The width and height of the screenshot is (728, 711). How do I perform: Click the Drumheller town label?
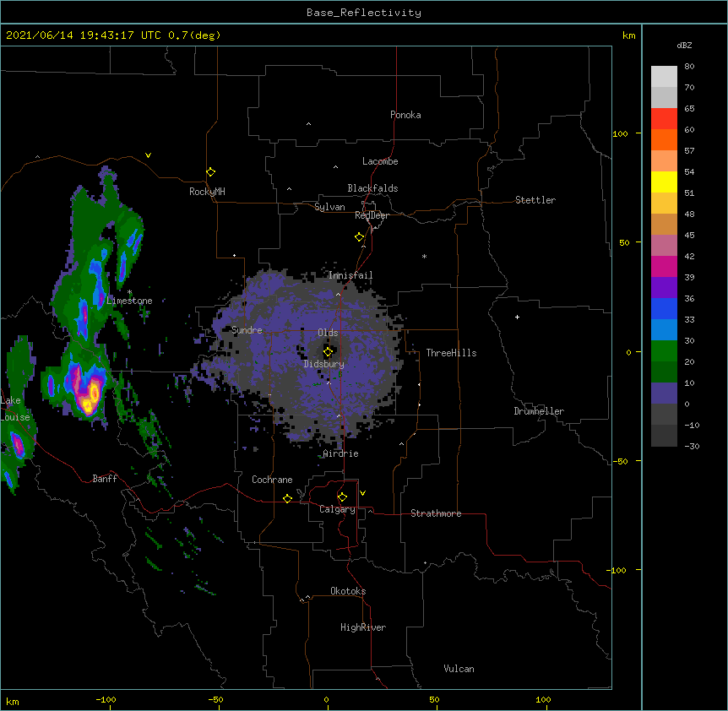coord(539,411)
